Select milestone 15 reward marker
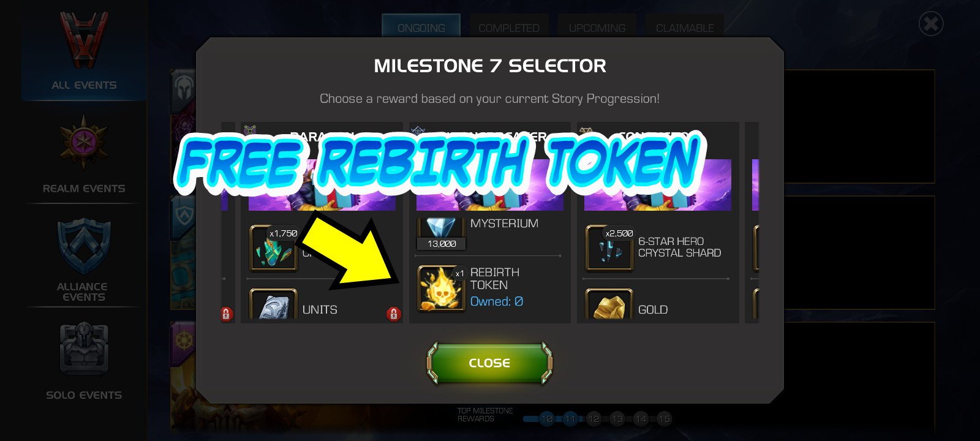 (x=664, y=419)
